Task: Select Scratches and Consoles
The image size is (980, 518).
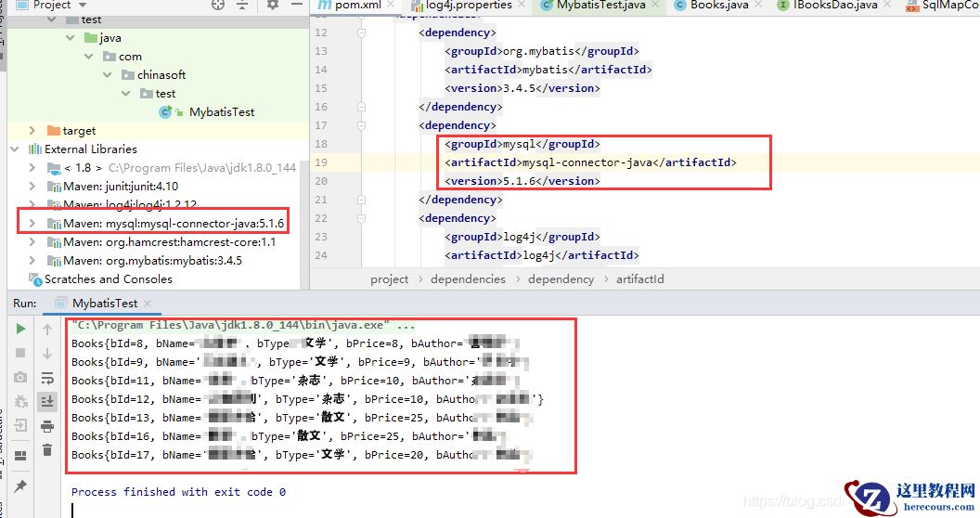Action: tap(109, 279)
